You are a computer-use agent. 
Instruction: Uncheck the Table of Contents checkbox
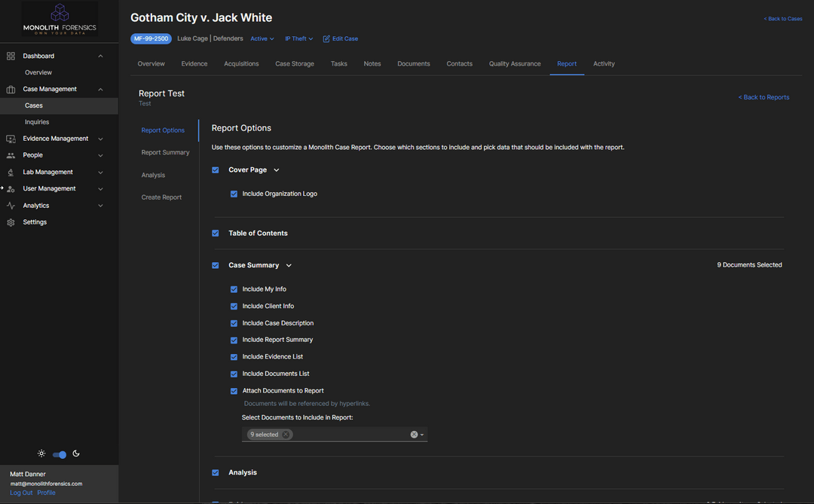pos(216,234)
